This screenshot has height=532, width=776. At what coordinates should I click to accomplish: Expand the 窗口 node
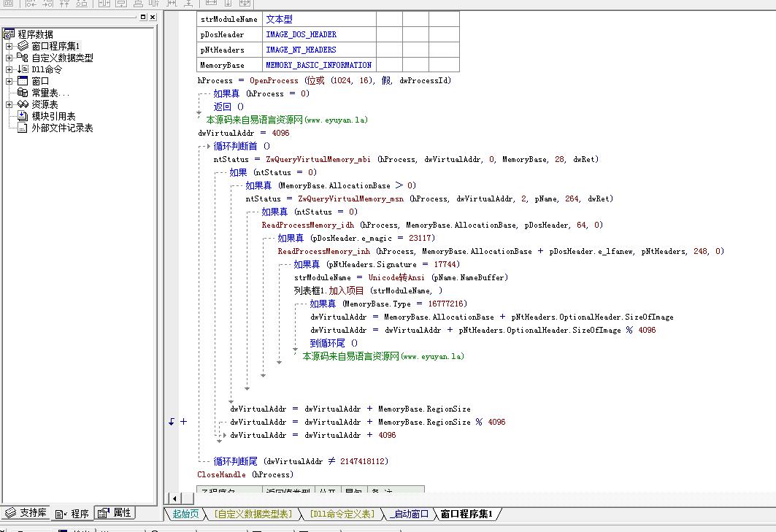[x=9, y=81]
